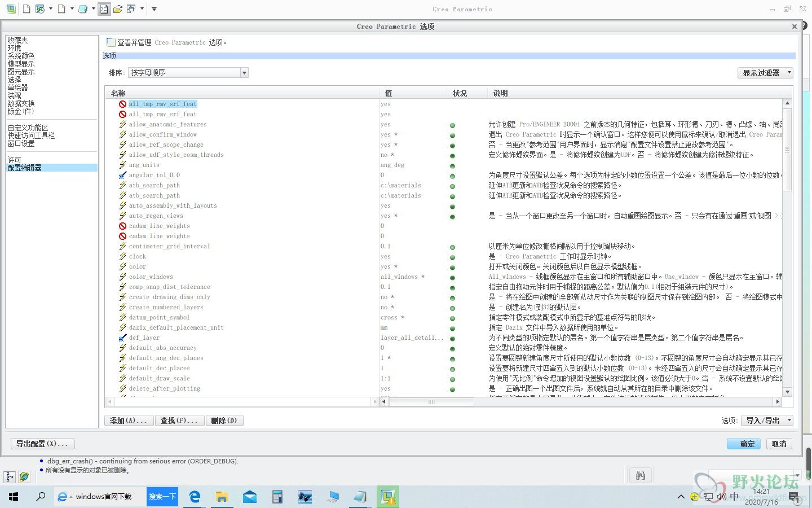Image resolution: width=812 pixels, height=508 pixels.
Task: Cancel dialog with the 取消 button
Action: 779,444
